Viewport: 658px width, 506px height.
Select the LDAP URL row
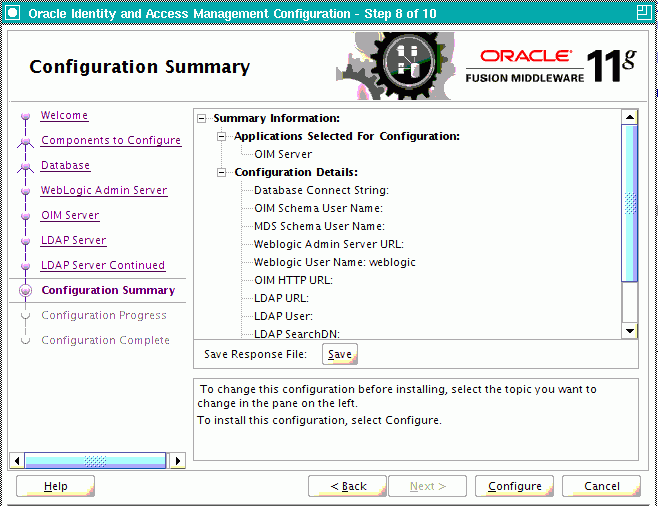point(282,299)
